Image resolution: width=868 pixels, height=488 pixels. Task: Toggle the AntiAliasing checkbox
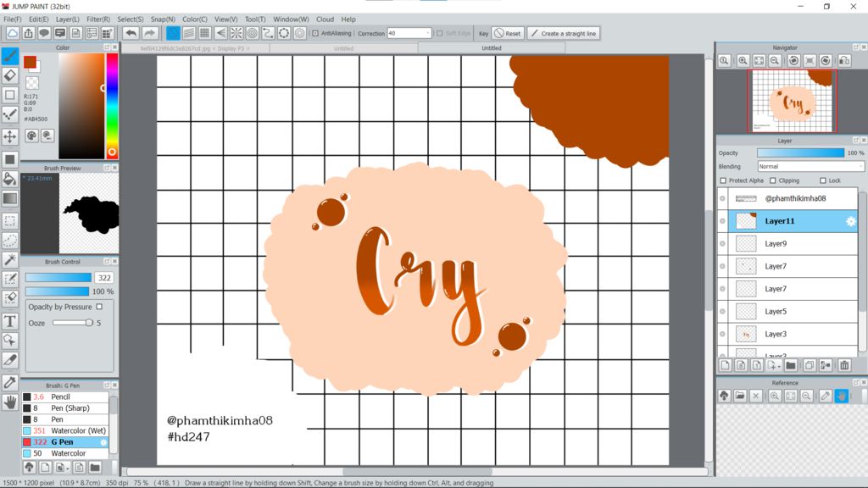pos(315,33)
